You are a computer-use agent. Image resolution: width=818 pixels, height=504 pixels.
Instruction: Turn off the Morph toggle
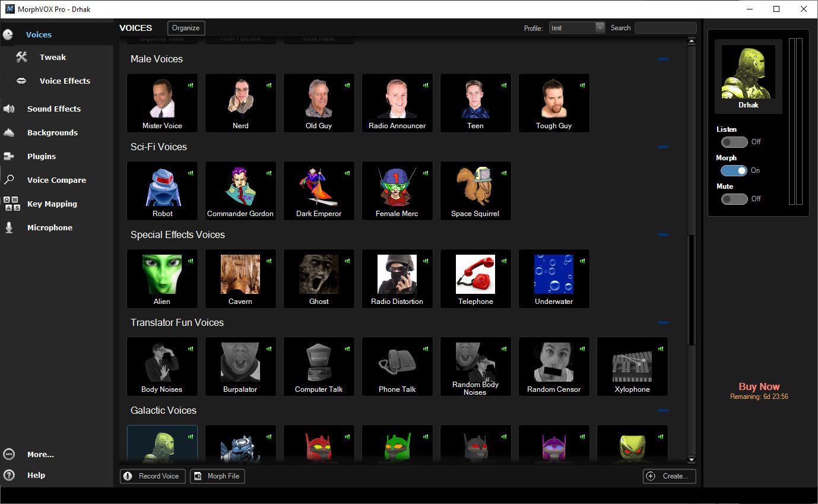coord(734,170)
